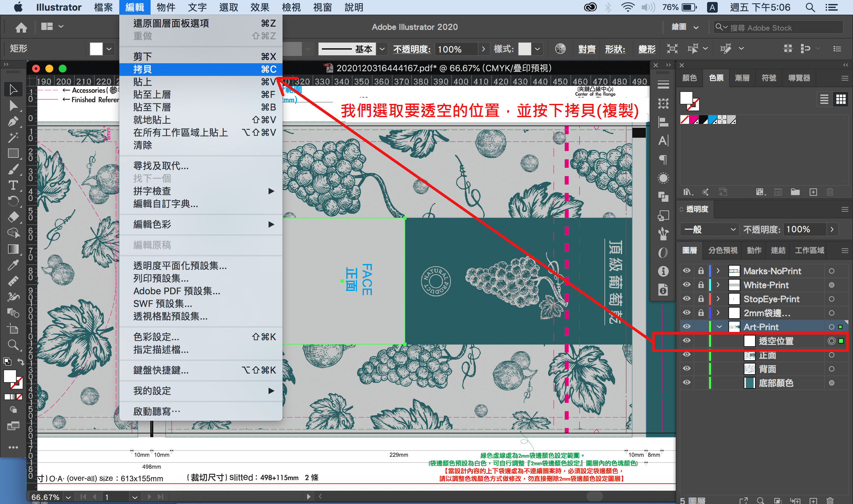853x504 pixels.
Task: Collapse the Art-Print layer group
Action: tap(719, 326)
